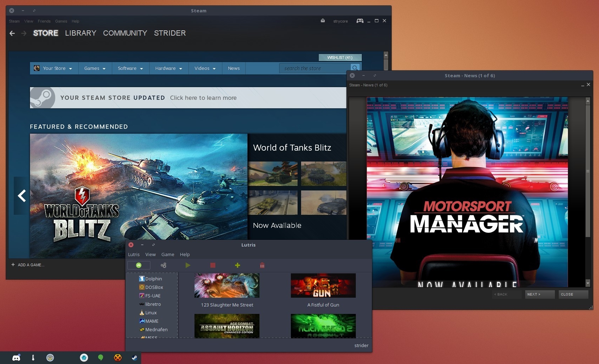
Task: Click the Motorsport Manager news image
Action: coord(467,192)
